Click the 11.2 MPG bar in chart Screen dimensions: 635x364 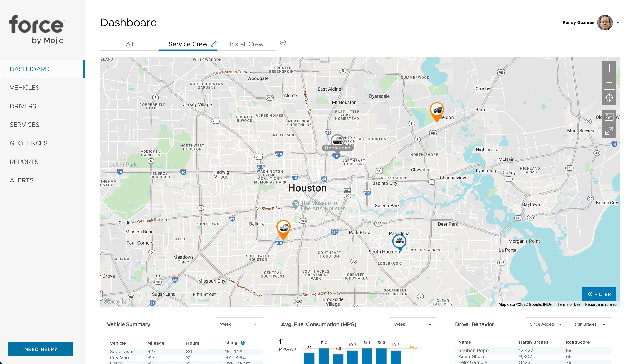pyautogui.click(x=324, y=356)
